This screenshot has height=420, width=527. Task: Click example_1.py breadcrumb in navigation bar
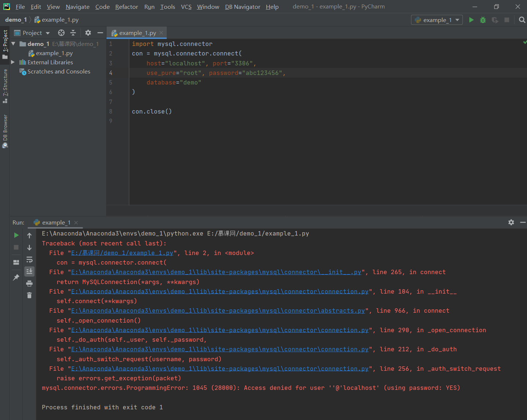57,20
